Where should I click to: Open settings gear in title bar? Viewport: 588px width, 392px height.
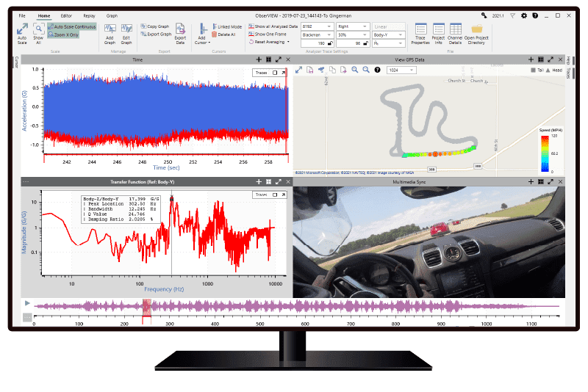click(x=524, y=15)
